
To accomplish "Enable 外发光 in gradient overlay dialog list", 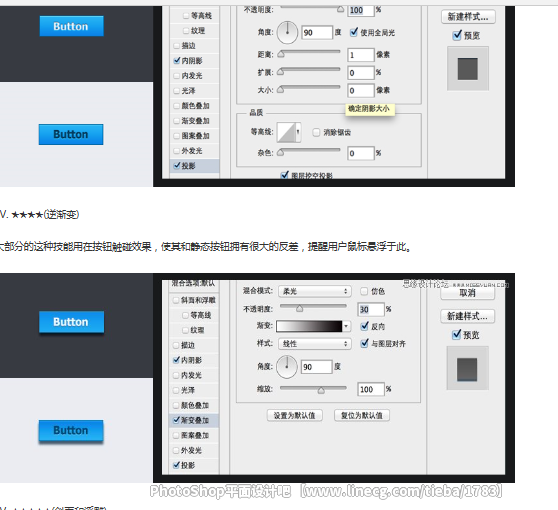I will [176, 450].
